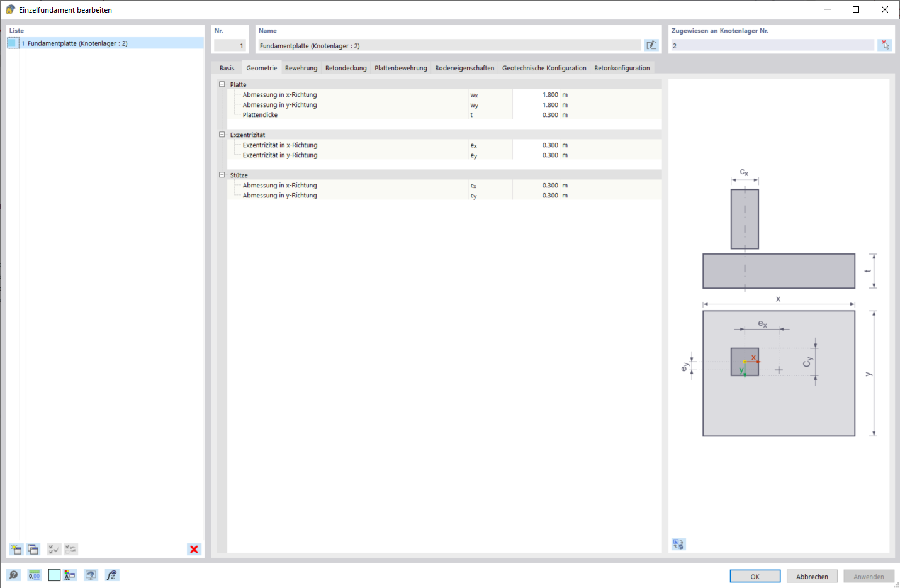Screen dimensions: 900x588
Task: Switch to the Basis tab
Action: tap(227, 68)
